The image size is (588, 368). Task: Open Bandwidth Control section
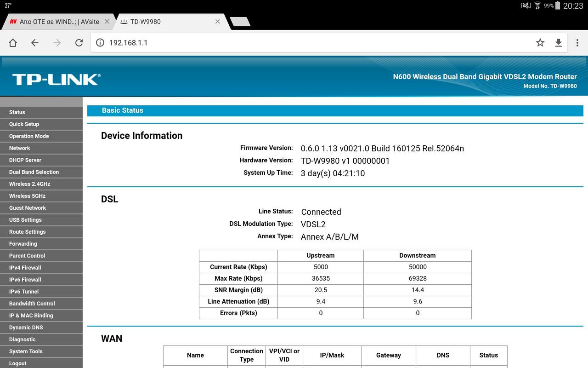click(x=32, y=304)
